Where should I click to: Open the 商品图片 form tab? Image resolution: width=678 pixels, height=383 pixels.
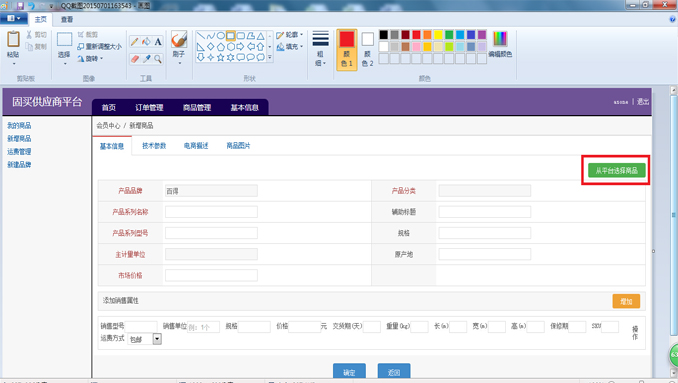point(238,146)
